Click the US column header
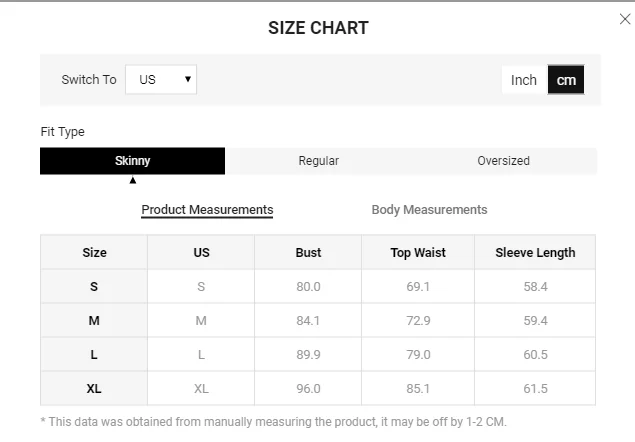This screenshot has width=635, height=442. [201, 253]
